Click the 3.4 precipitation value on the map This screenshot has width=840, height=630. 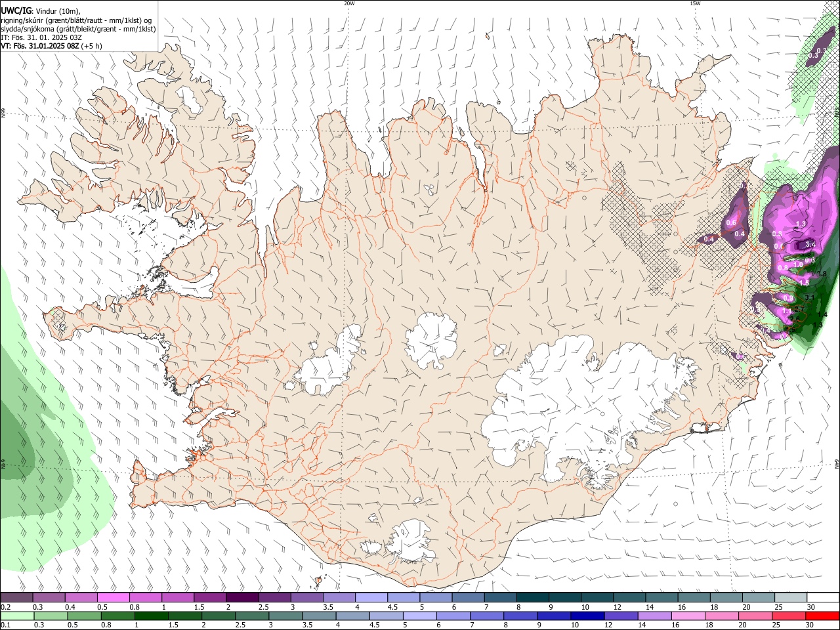pyautogui.click(x=810, y=244)
